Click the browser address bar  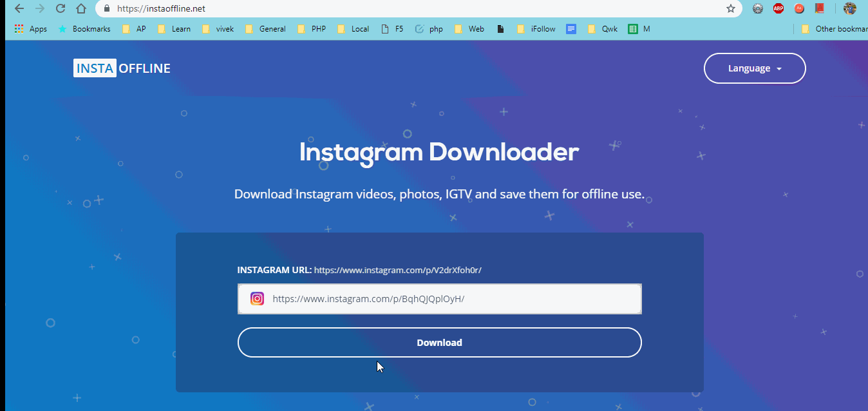coord(412,9)
